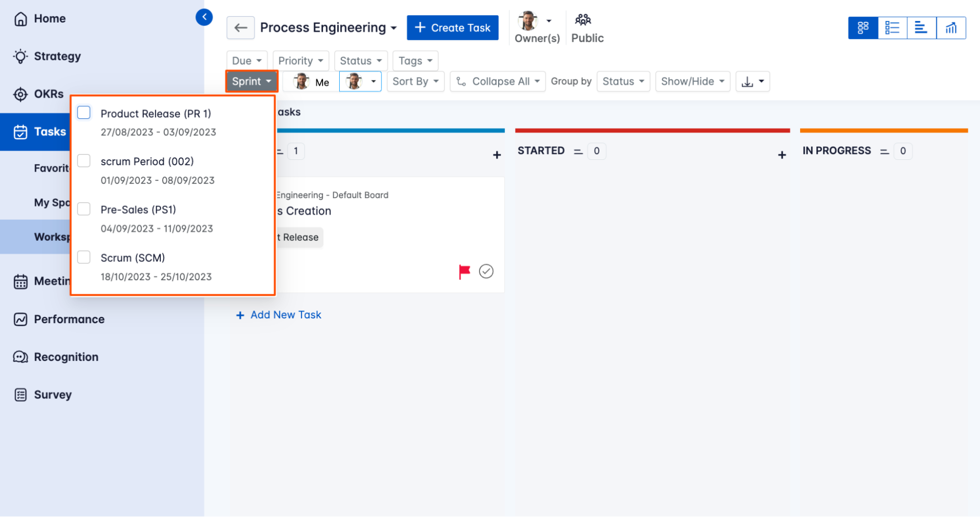The image size is (980, 517).
Task: Click the download/export icon in toolbar
Action: point(748,81)
